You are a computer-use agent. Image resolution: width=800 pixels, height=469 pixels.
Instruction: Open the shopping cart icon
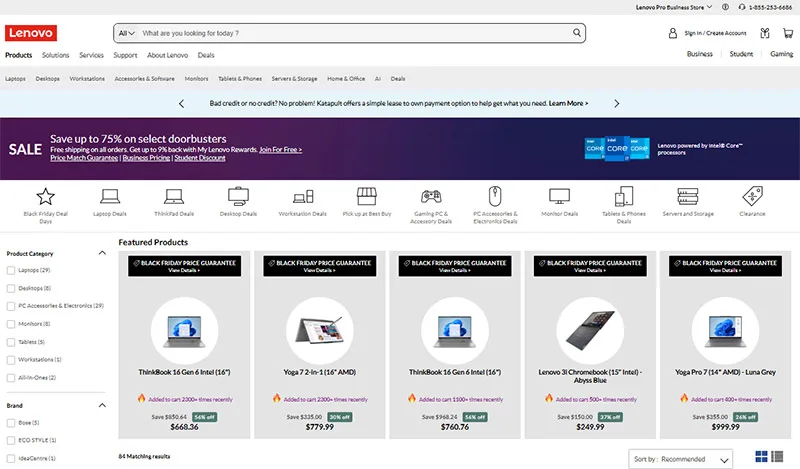coord(788,33)
